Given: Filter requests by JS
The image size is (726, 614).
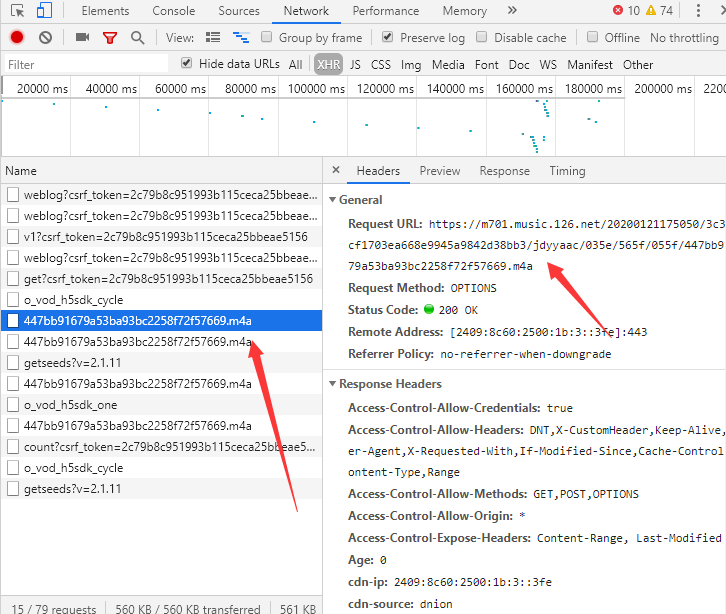Looking at the screenshot, I should coord(355,64).
